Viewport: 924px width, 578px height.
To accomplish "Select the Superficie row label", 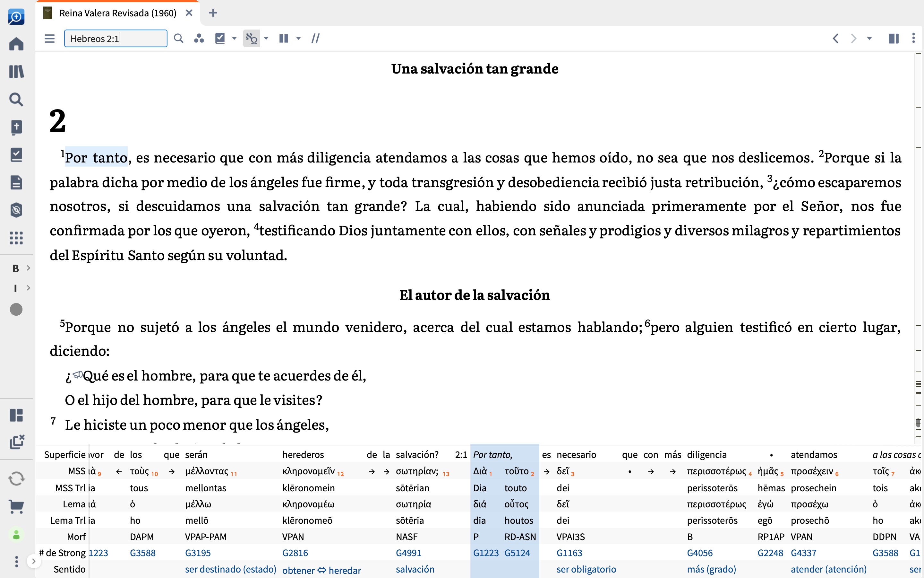I will point(65,454).
